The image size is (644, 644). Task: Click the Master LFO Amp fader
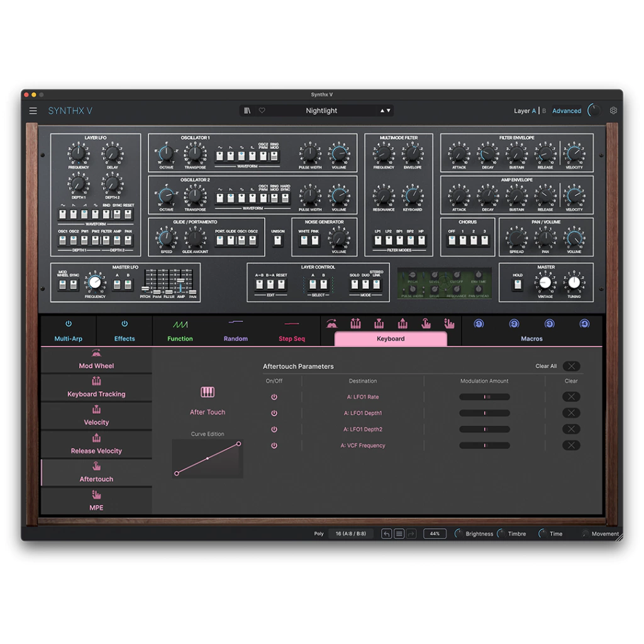[x=180, y=281]
